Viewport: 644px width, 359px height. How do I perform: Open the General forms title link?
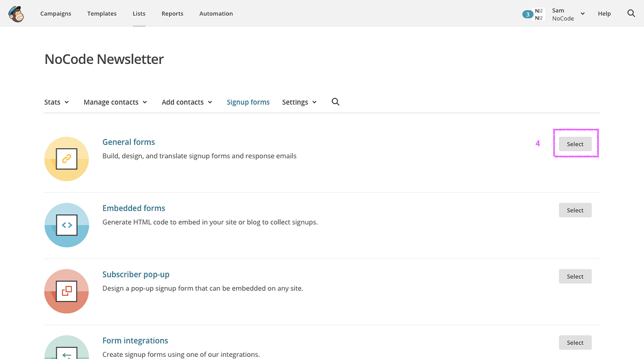(129, 142)
